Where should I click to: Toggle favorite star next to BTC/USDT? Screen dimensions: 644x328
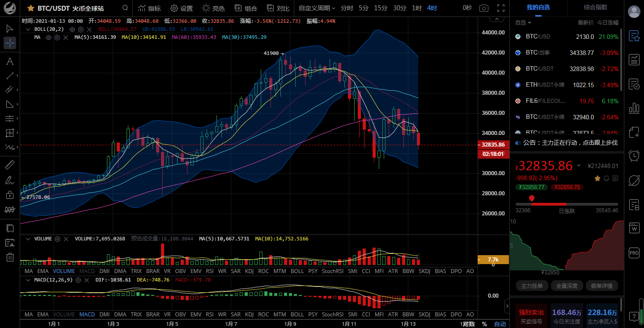pyautogui.click(x=31, y=8)
